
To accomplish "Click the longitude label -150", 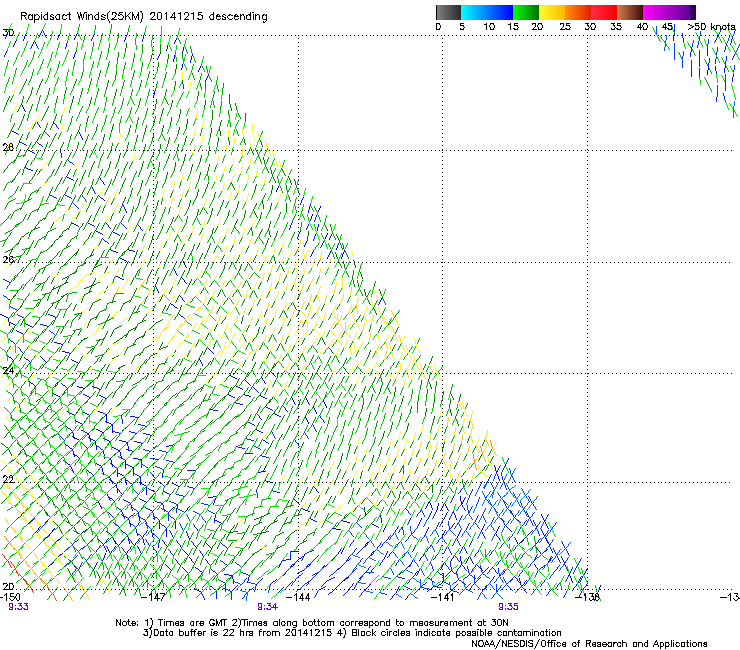I will pyautogui.click(x=10, y=597).
